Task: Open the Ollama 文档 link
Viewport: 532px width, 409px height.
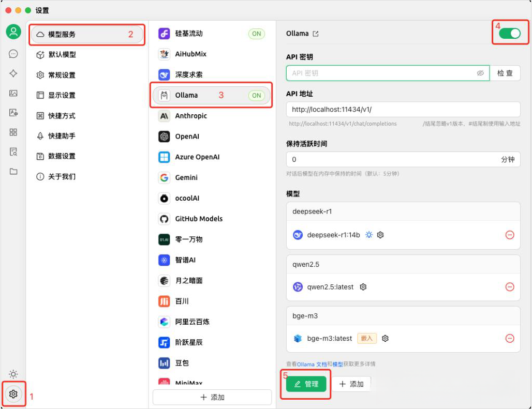Action: pos(312,364)
